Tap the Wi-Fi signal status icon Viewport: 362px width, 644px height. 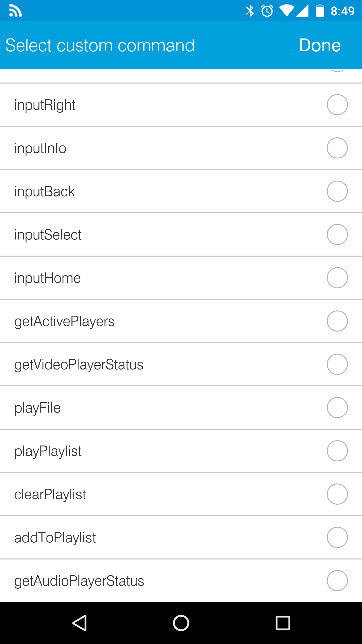[287, 11]
